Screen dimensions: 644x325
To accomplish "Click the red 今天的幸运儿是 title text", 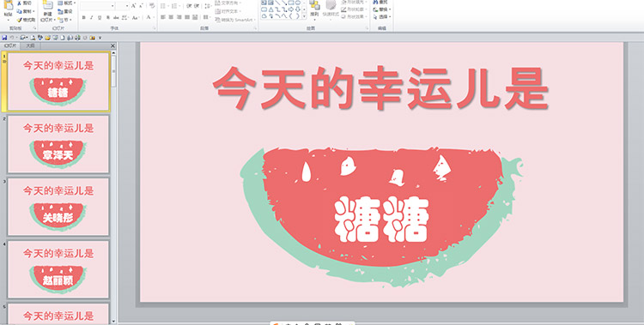I will 380,87.
